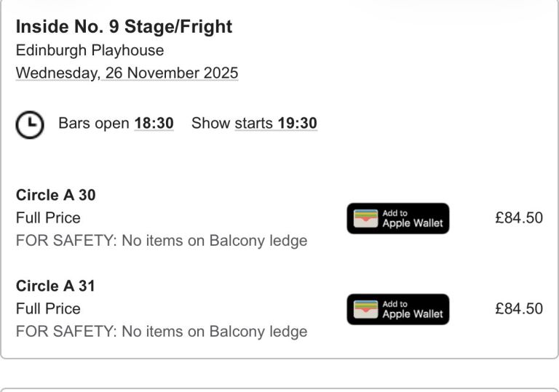This screenshot has width=559, height=392.
Task: Click the 18:30 bars open time
Action: tap(154, 124)
